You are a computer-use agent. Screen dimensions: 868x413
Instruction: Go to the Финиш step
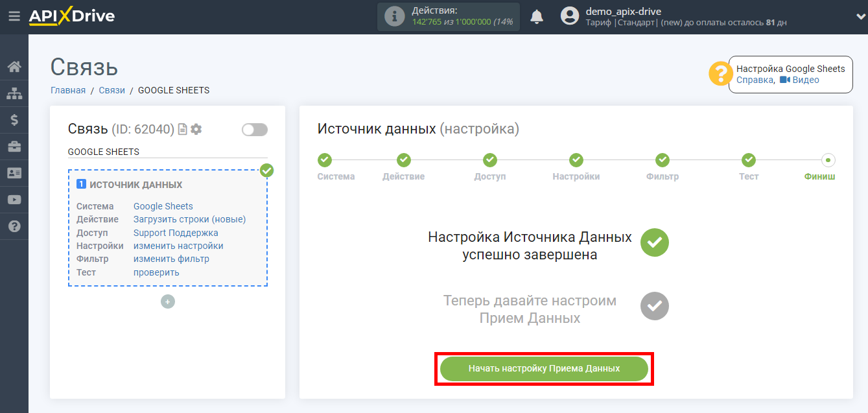(828, 160)
